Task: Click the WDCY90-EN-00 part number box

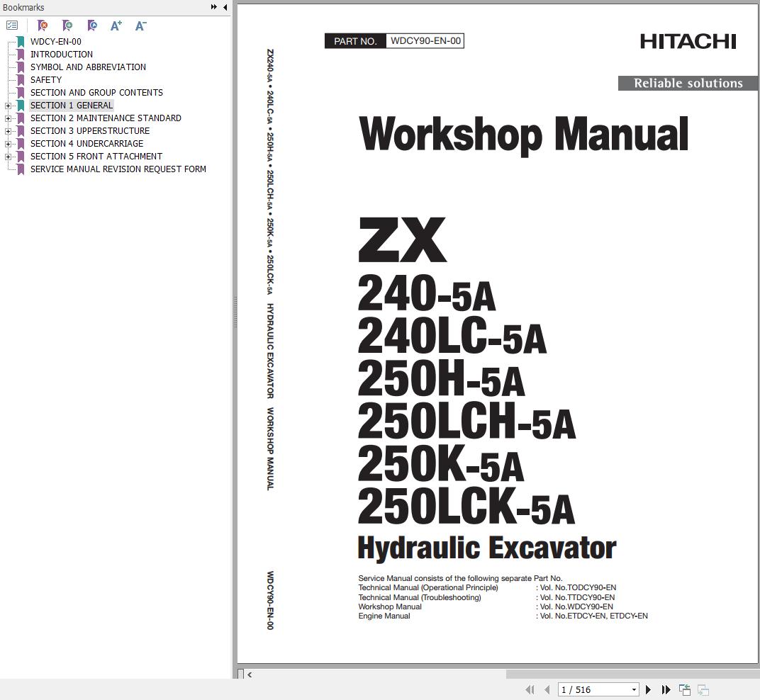Action: tap(425, 40)
